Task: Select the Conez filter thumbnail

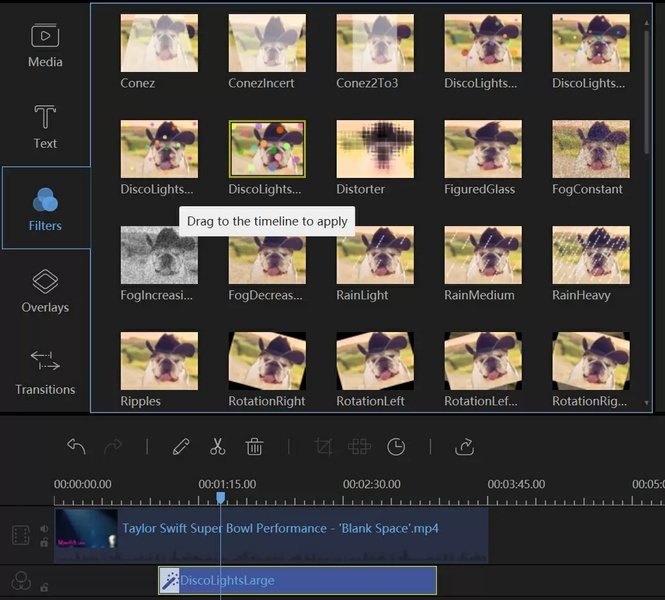Action: coord(159,43)
